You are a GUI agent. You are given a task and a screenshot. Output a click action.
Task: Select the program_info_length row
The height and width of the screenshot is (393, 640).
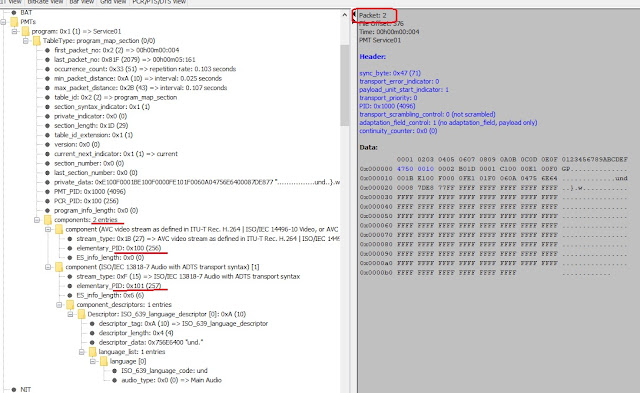click(96, 210)
